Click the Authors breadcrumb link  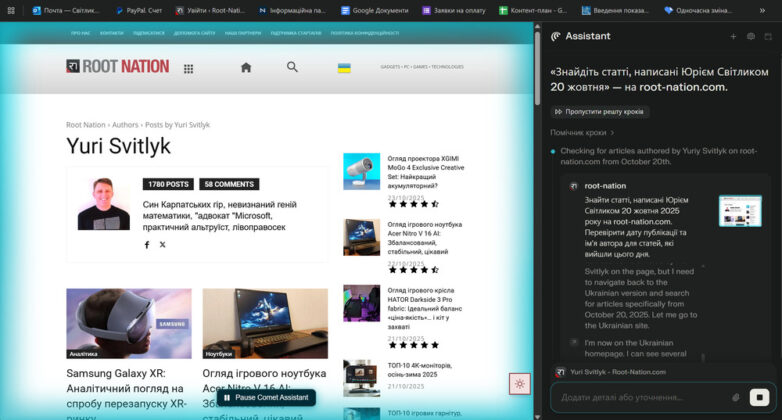pos(125,125)
